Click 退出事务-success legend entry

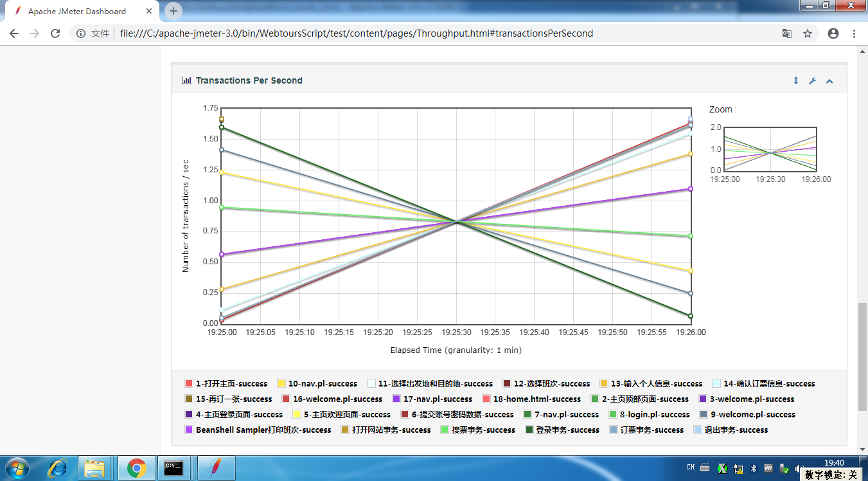click(731, 430)
